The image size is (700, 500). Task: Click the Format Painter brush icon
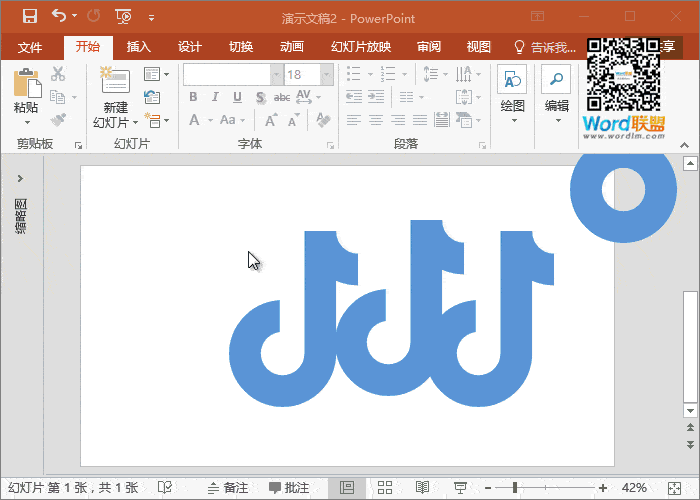coord(58,120)
